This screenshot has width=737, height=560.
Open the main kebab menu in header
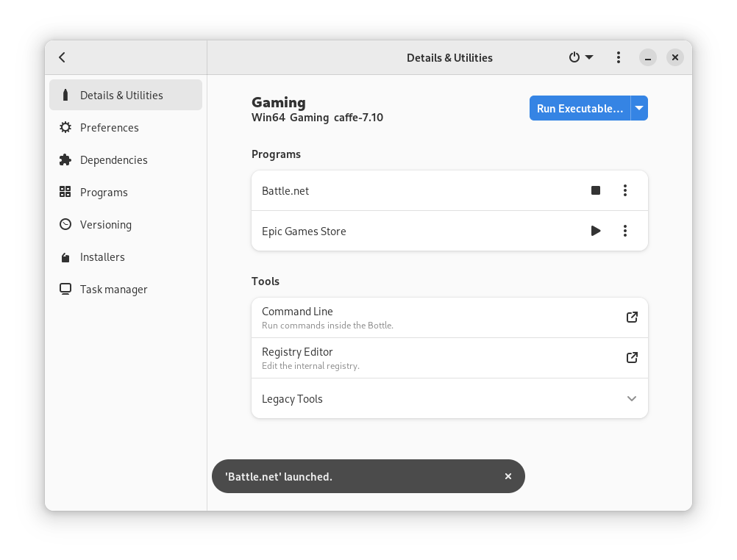[619, 57]
